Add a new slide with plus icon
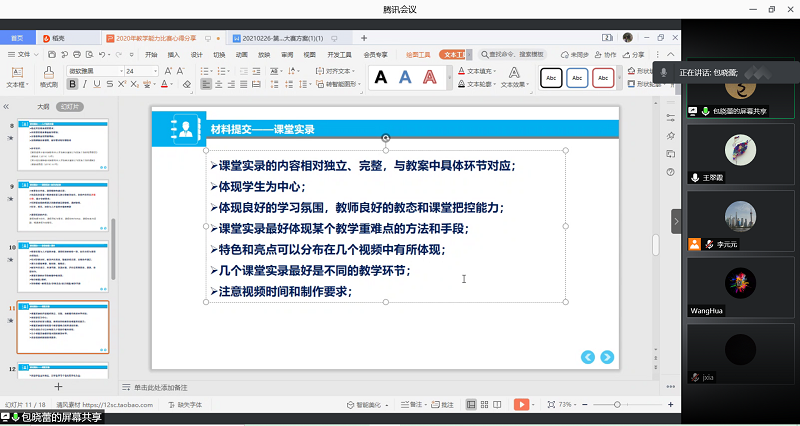The height and width of the screenshot is (426, 800). click(58, 386)
